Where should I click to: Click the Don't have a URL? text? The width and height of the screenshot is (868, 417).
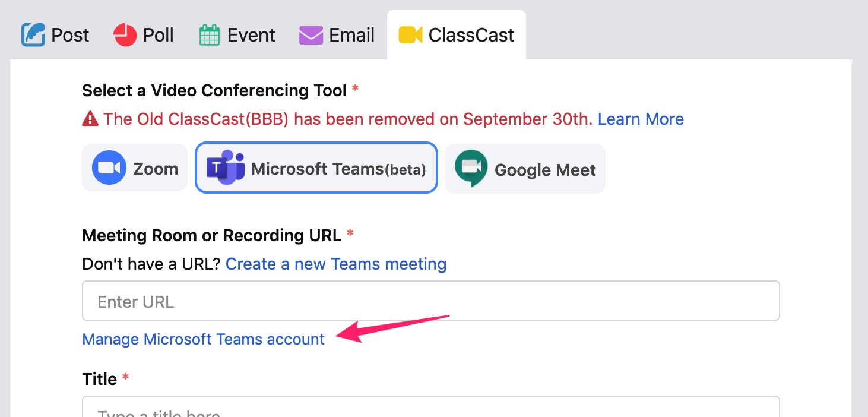click(151, 264)
